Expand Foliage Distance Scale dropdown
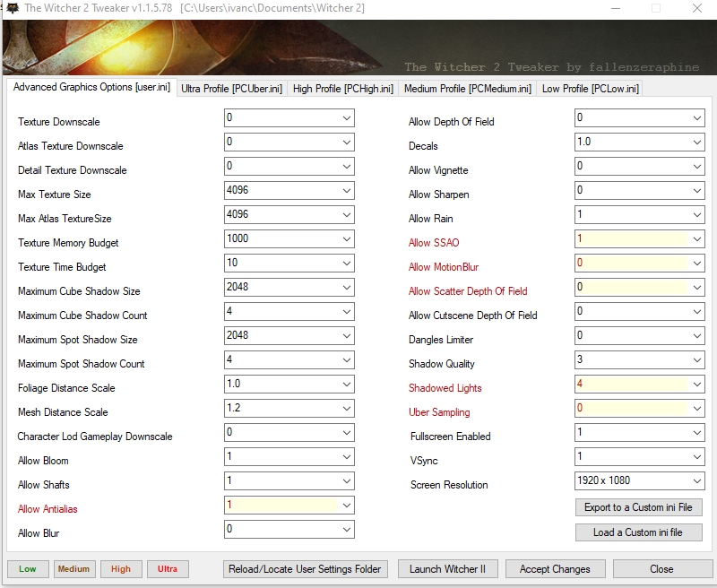 pyautogui.click(x=289, y=385)
